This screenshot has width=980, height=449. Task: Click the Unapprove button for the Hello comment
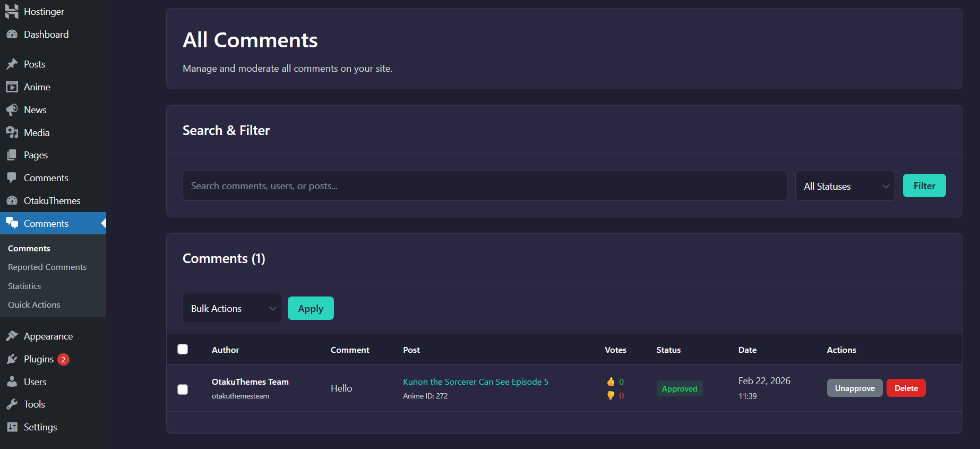[855, 388]
